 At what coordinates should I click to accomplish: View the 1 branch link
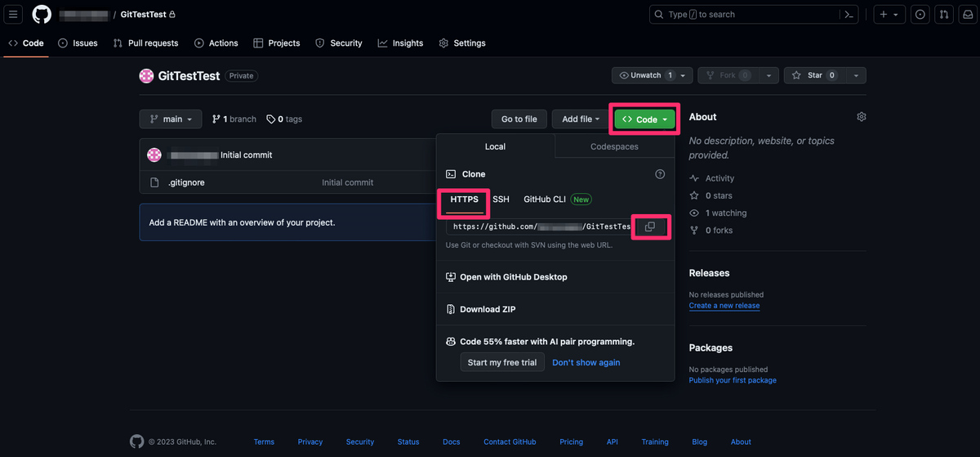(234, 119)
